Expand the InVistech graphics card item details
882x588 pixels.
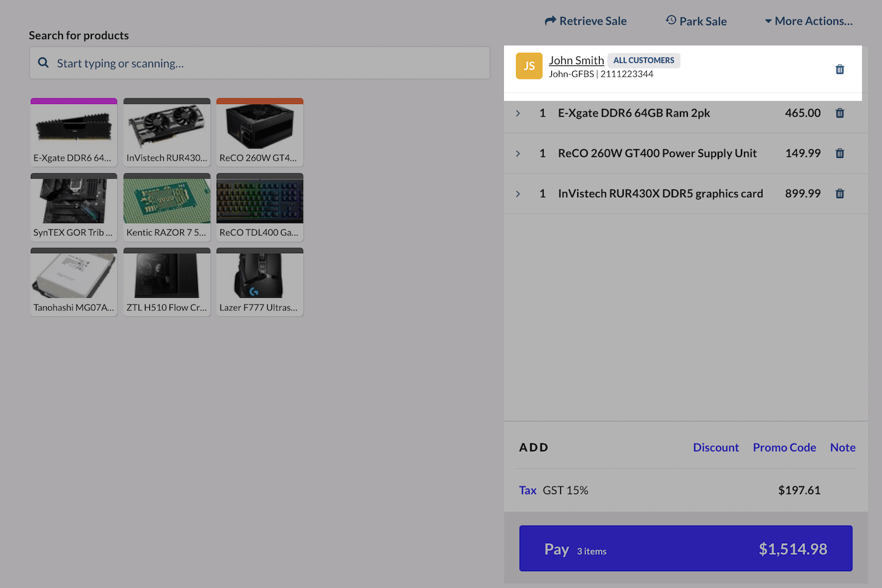(x=518, y=193)
